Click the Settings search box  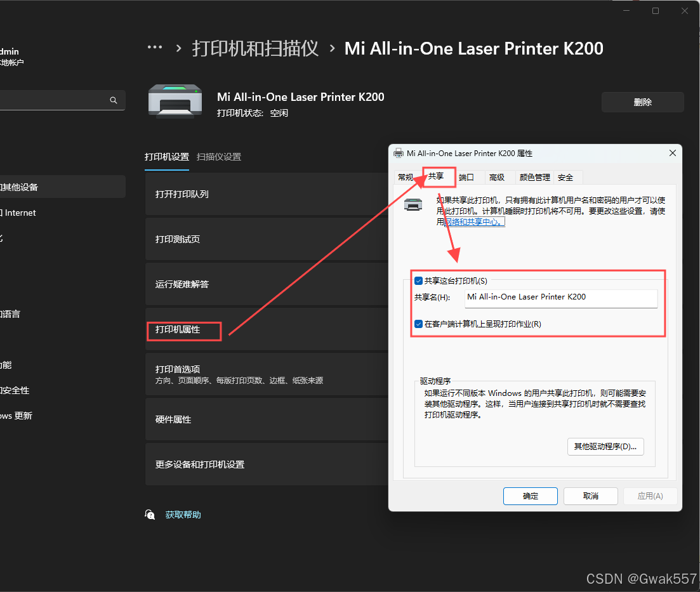(x=62, y=100)
